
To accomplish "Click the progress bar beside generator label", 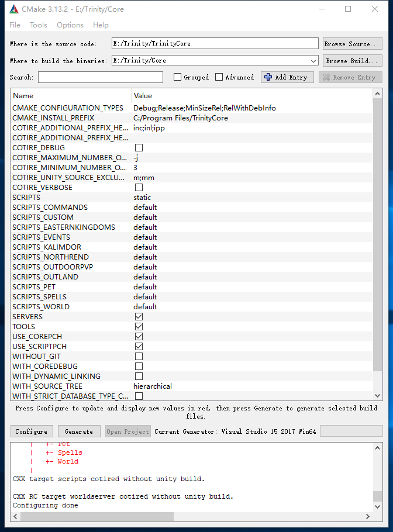I will point(351,431).
